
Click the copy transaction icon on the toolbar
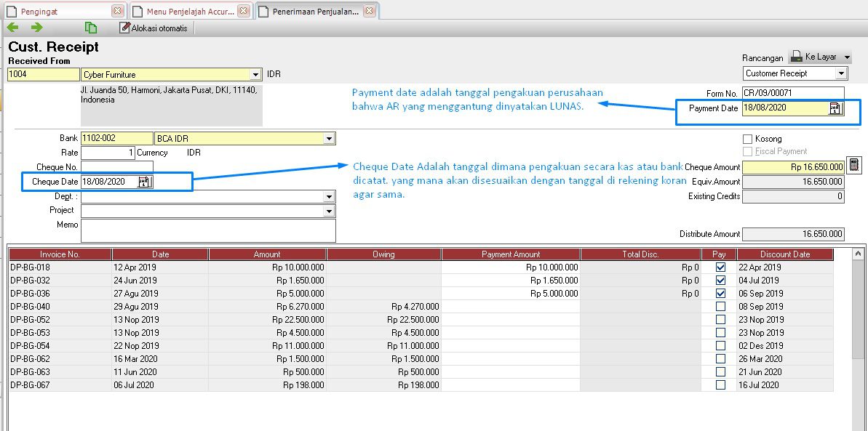pos(90,27)
